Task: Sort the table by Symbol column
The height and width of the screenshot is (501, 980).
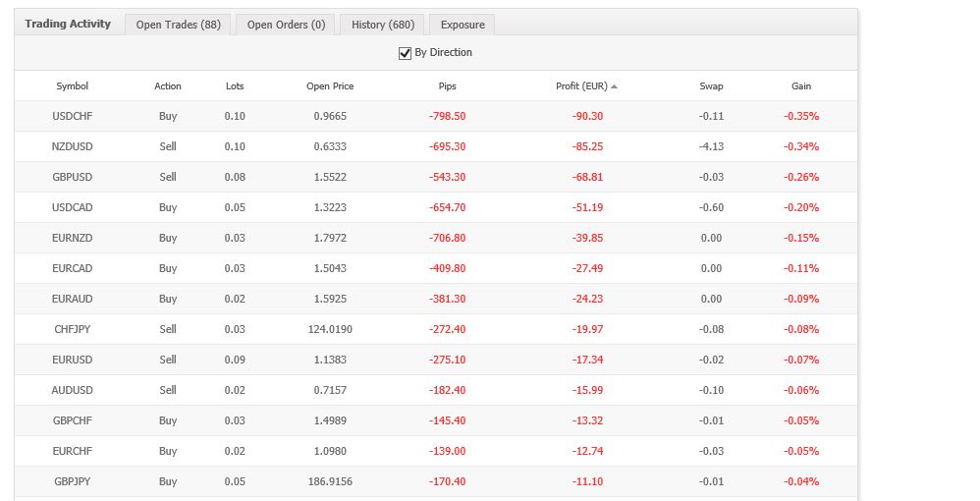Action: coord(73,86)
